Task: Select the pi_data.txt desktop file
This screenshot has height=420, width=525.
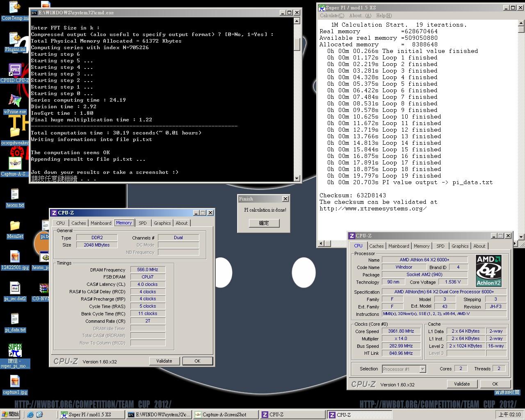Action: pyautogui.click(x=15, y=322)
